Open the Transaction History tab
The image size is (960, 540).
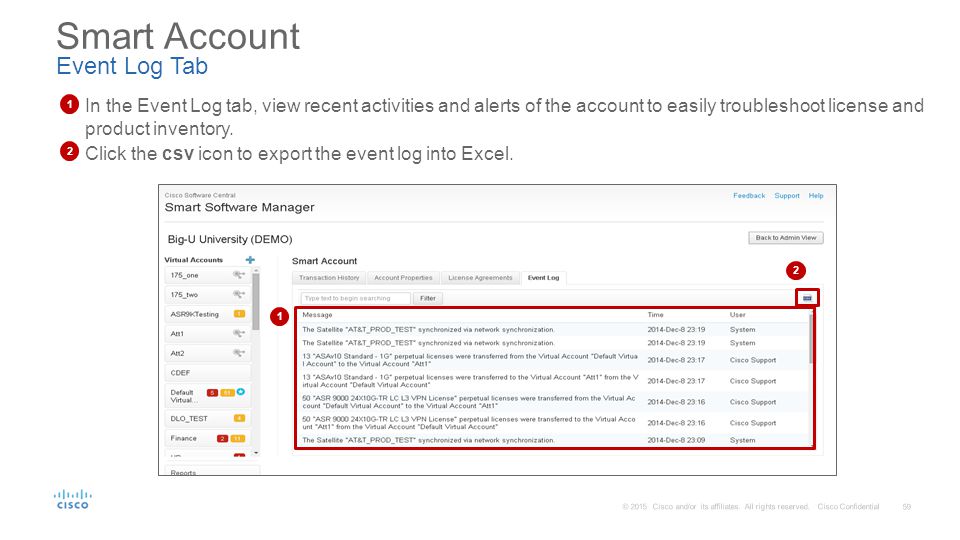pyautogui.click(x=329, y=278)
